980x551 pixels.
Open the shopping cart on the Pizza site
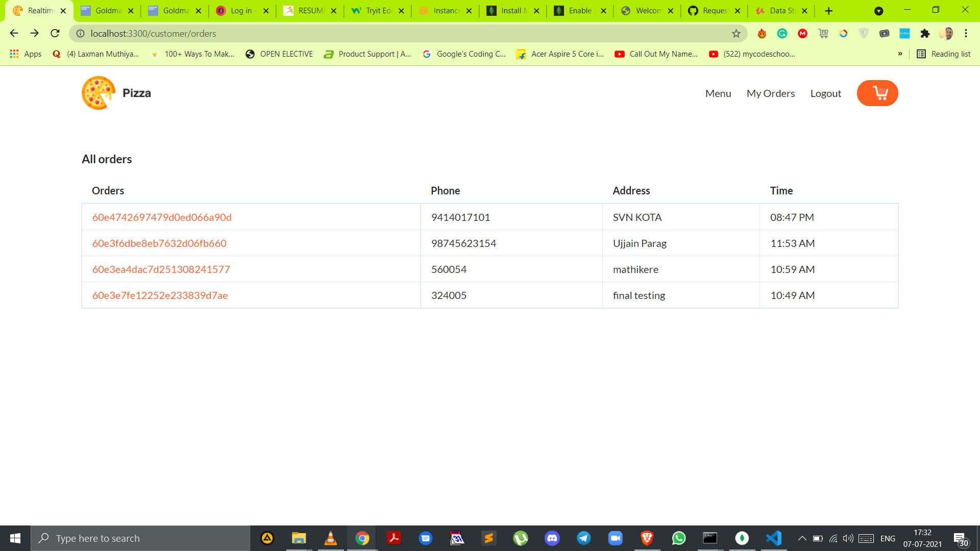(877, 93)
